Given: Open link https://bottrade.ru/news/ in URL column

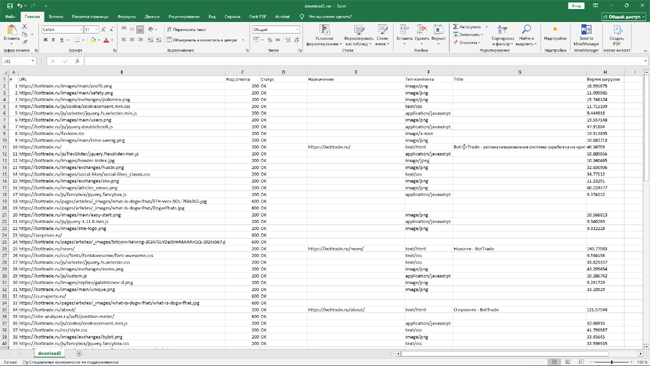Looking at the screenshot, I should [47, 249].
